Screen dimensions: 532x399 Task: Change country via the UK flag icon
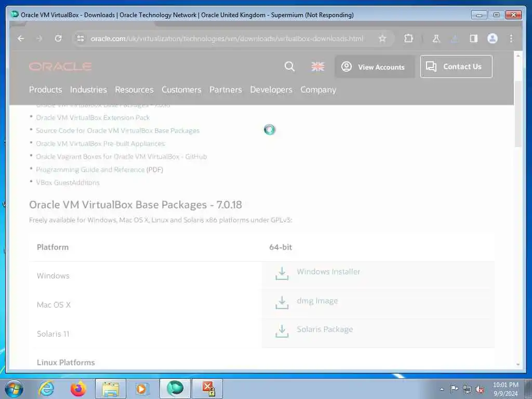pos(318,66)
